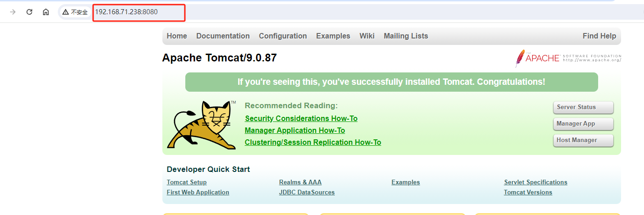Go to browser home icon
The height and width of the screenshot is (215, 644).
[x=46, y=12]
